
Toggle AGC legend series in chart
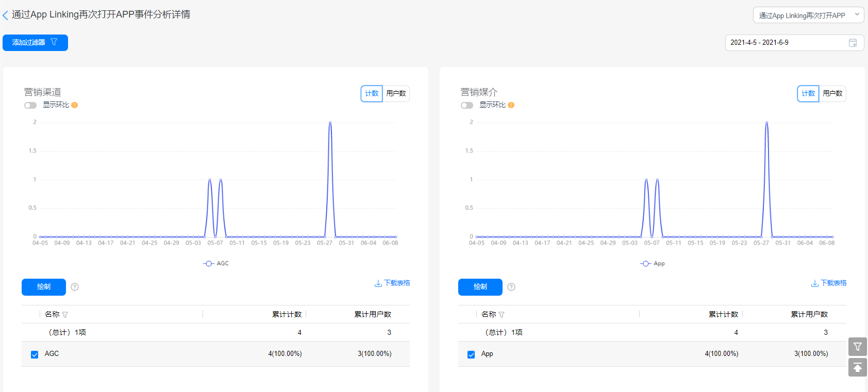coord(216,263)
